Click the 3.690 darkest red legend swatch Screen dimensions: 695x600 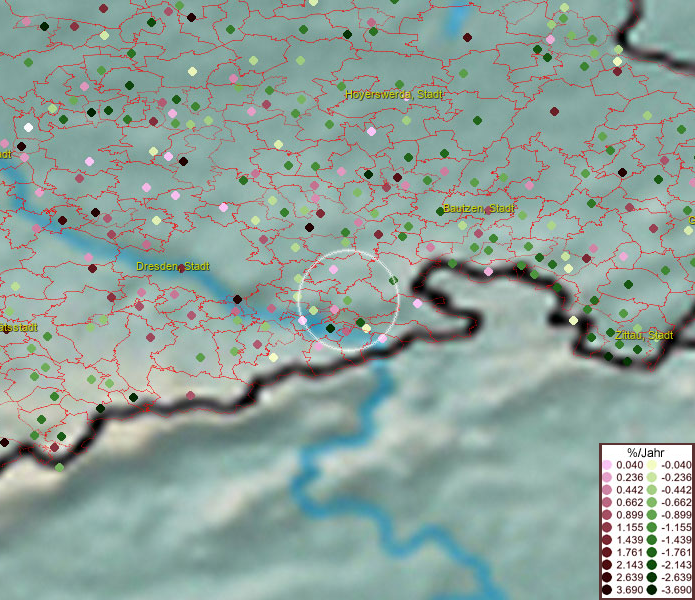point(607,590)
